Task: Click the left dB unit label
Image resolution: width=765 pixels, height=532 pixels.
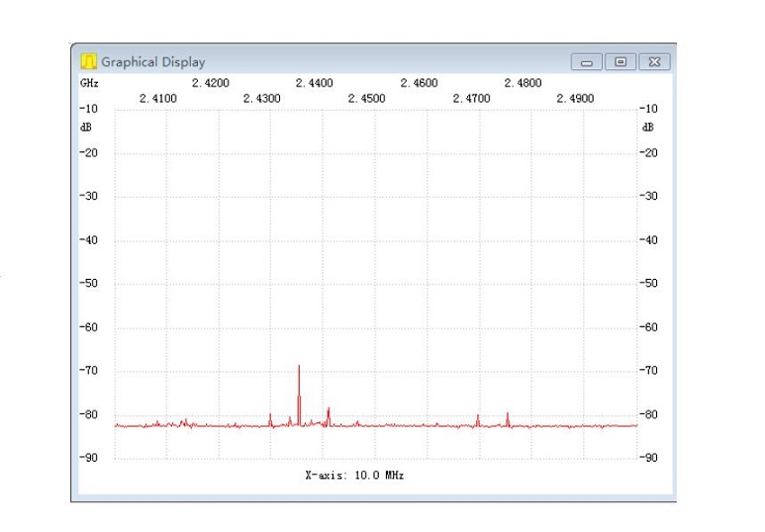Action: [86, 128]
